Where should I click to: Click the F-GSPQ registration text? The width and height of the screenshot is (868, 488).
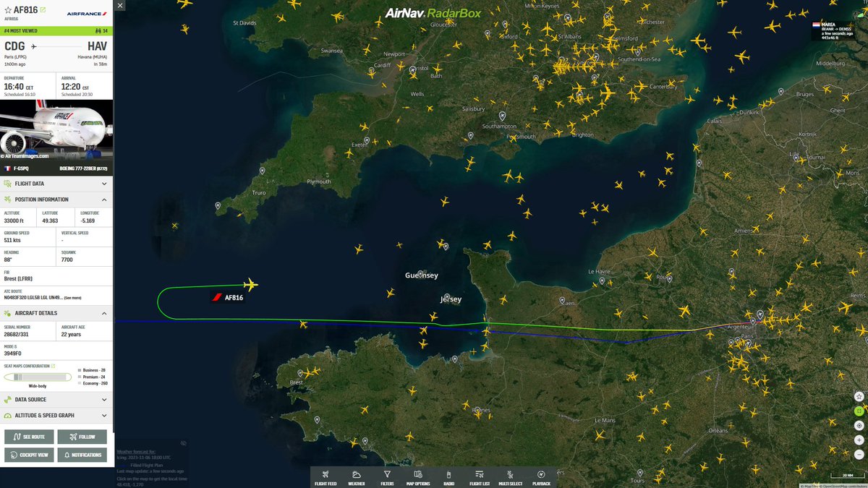pyautogui.click(x=21, y=168)
